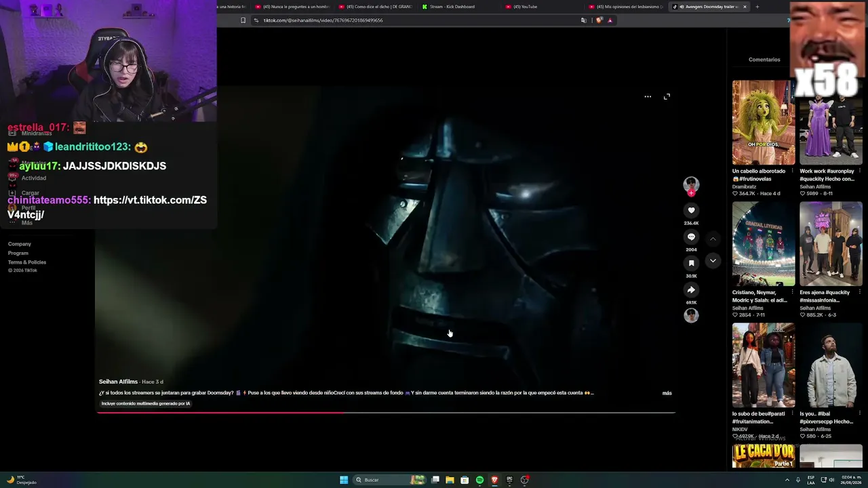868x488 pixels.
Task: Open Spotify from the taskbar
Action: [x=479, y=480]
